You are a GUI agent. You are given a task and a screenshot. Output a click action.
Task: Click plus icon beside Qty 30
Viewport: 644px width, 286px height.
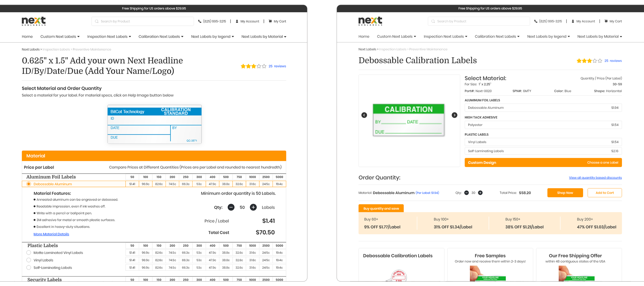[480, 193]
